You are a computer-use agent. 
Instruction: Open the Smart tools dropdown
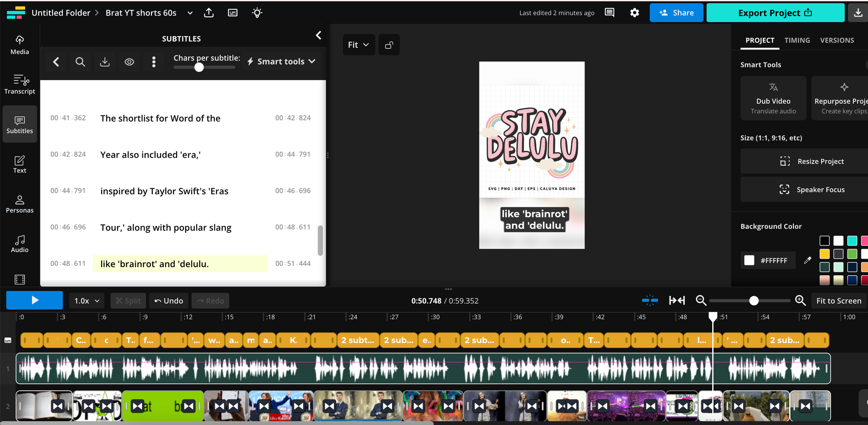pyautogui.click(x=281, y=61)
